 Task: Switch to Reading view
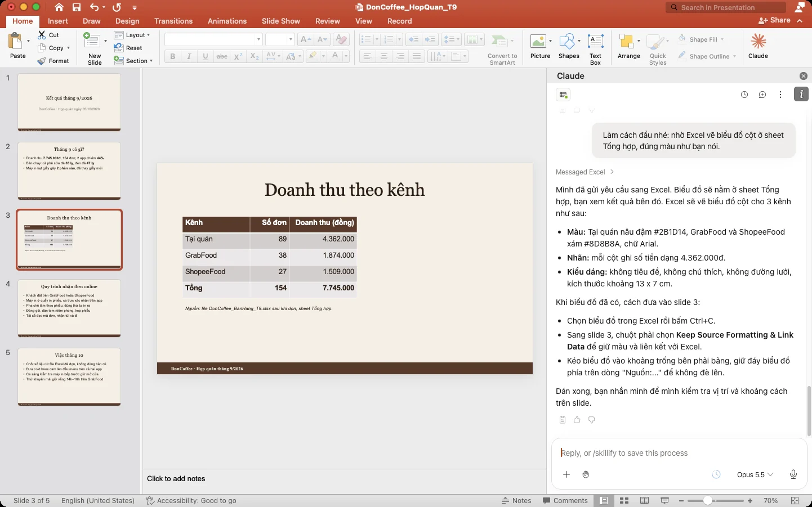tap(644, 500)
